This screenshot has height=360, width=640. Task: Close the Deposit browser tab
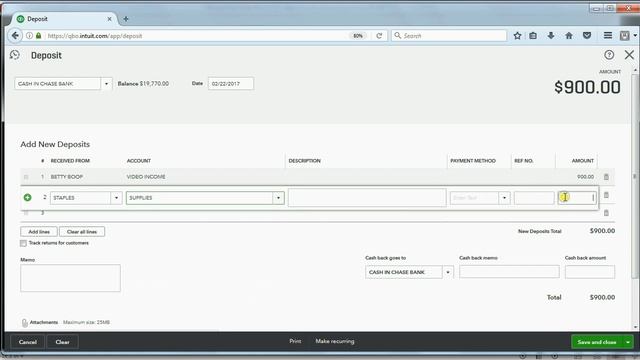pos(109,19)
